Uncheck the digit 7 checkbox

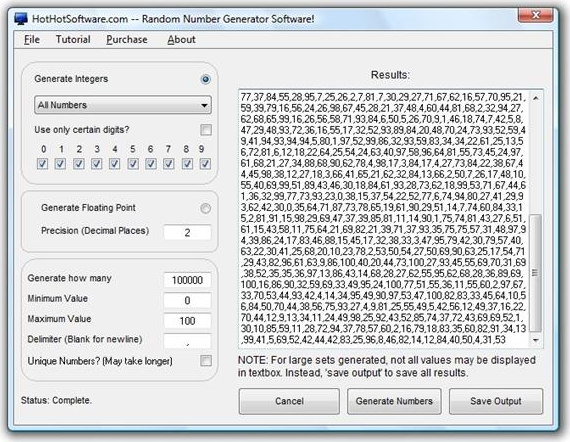169,164
